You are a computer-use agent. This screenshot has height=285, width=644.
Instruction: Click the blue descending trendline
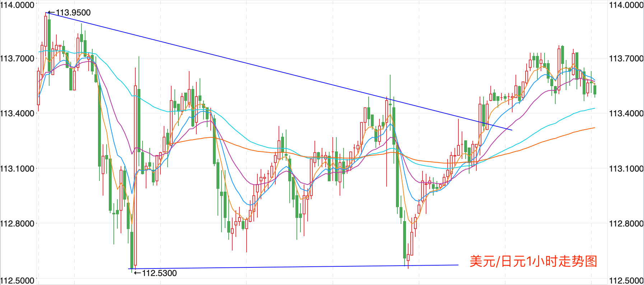coord(279,71)
